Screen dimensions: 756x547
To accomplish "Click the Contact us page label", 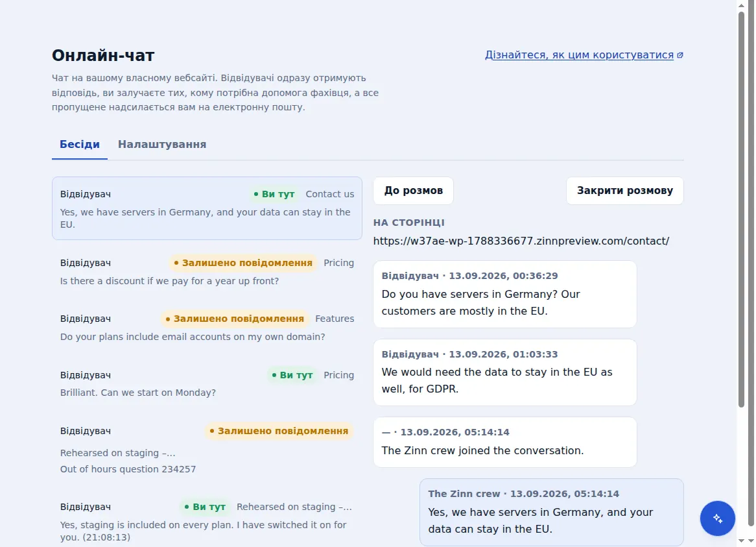I will coord(330,195).
